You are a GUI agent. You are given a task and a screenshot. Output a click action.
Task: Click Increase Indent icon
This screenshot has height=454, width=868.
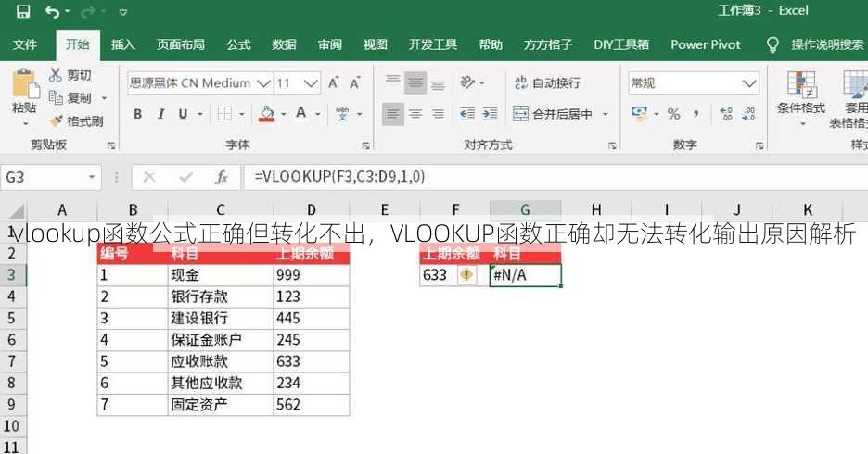click(x=490, y=114)
